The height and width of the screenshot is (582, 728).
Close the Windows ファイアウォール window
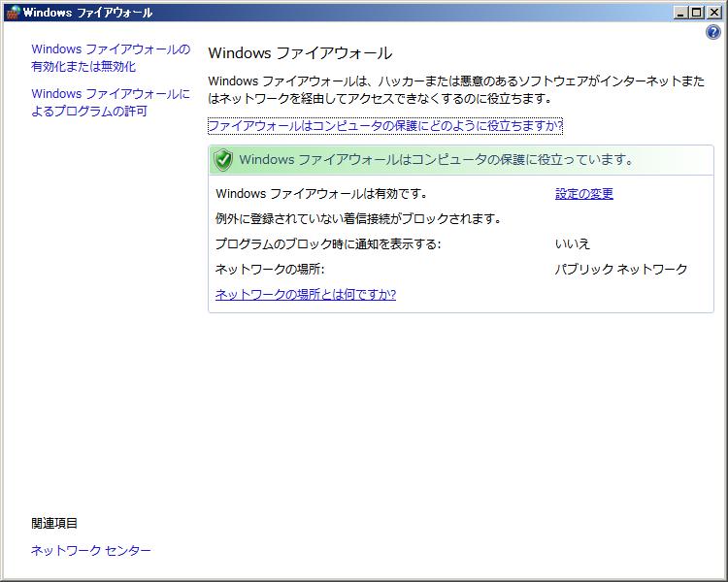pos(713,13)
